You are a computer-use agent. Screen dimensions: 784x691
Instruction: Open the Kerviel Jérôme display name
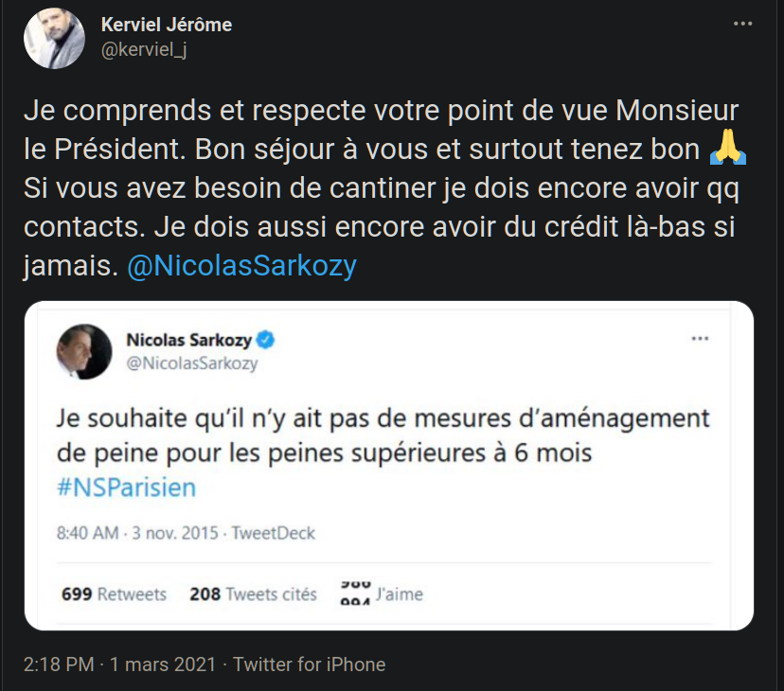tap(166, 26)
